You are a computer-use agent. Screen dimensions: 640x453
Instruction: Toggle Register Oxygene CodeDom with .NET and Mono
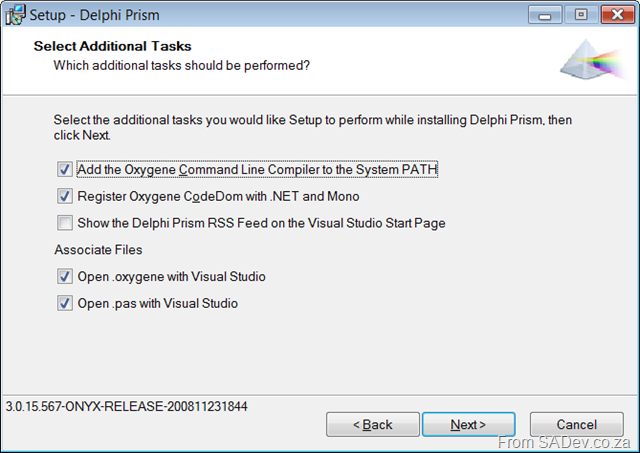point(65,196)
